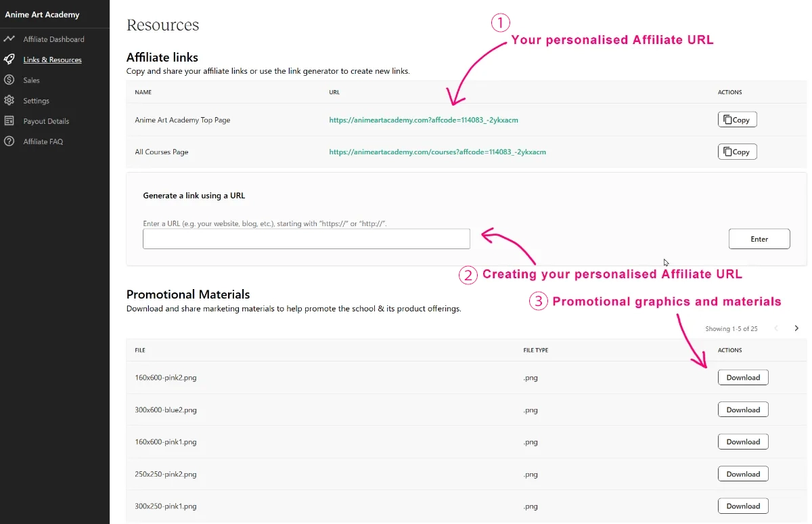The height and width of the screenshot is (524, 812).
Task: Download 300x600-blue2.png
Action: tap(743, 410)
